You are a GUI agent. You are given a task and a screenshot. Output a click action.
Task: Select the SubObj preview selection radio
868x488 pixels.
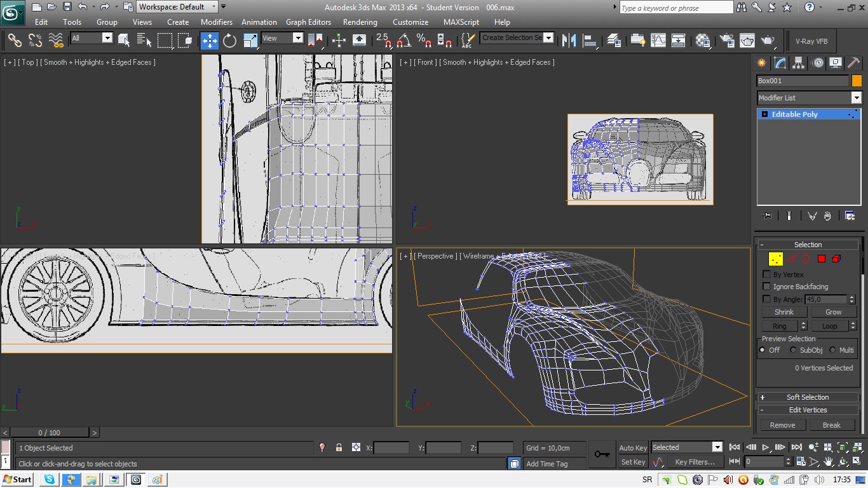(x=793, y=350)
